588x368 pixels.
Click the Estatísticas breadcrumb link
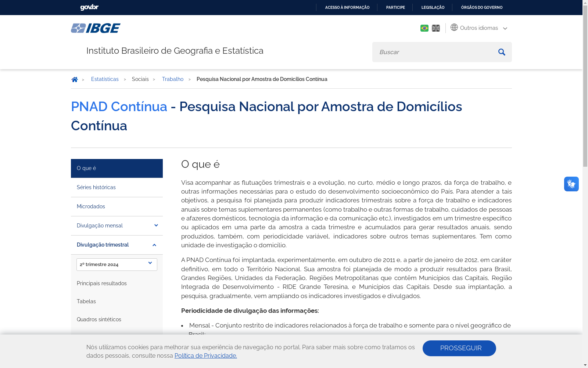pos(105,79)
